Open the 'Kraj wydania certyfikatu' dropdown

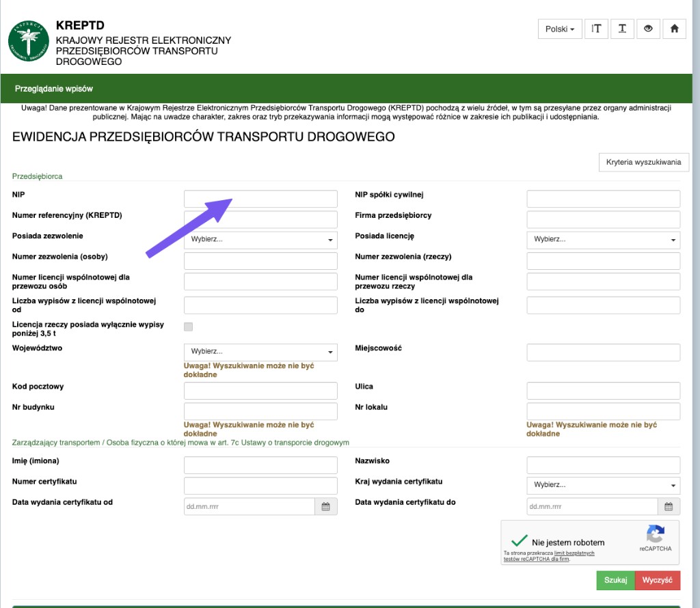click(603, 485)
